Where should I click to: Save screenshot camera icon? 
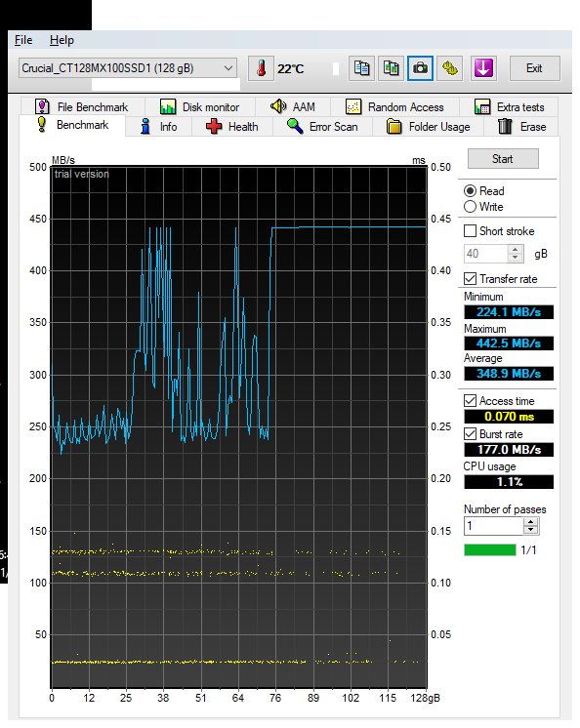click(420, 68)
